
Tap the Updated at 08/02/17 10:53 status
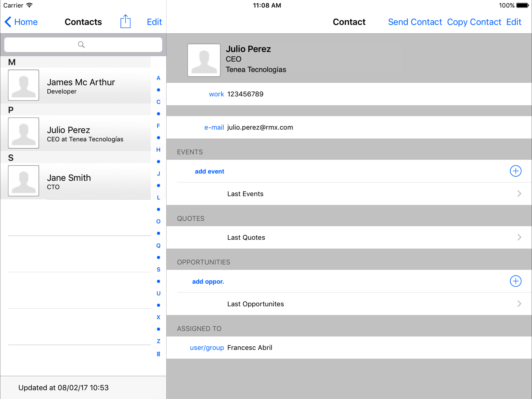pos(63,388)
